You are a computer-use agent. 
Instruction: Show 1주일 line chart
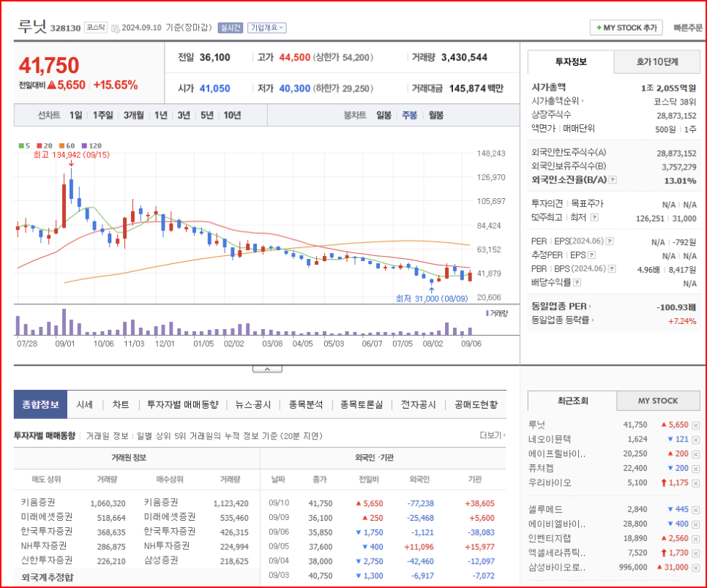[102, 116]
